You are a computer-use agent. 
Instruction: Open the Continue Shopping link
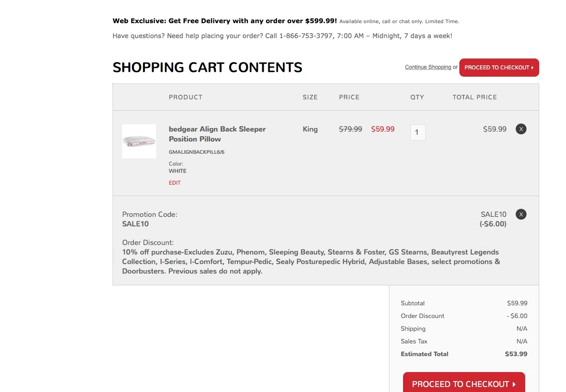coord(428,67)
